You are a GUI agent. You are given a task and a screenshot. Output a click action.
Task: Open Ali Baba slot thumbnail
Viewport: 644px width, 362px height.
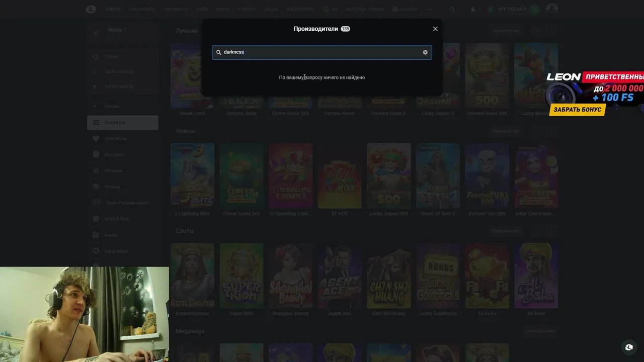(536, 276)
